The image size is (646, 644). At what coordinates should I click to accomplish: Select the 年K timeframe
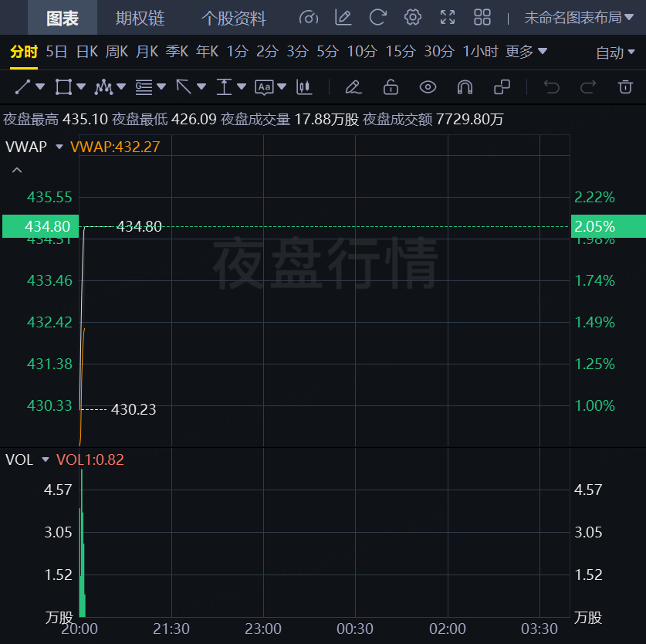tap(208, 52)
